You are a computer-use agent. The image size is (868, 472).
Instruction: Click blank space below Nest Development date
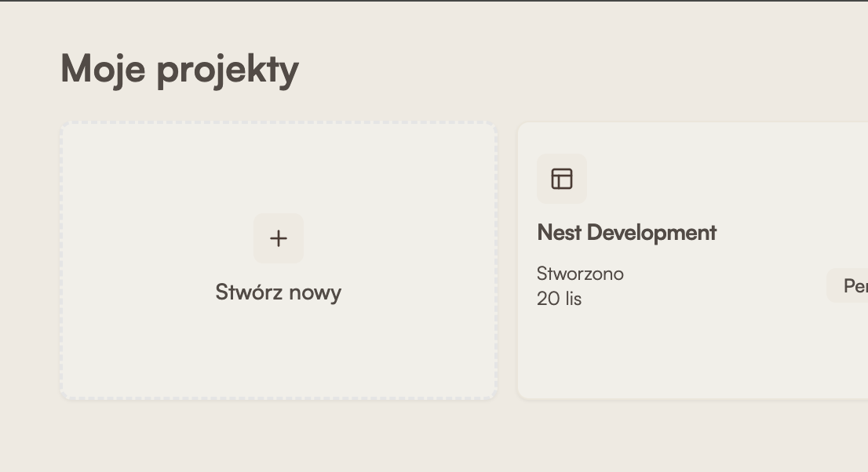[x=628, y=353]
